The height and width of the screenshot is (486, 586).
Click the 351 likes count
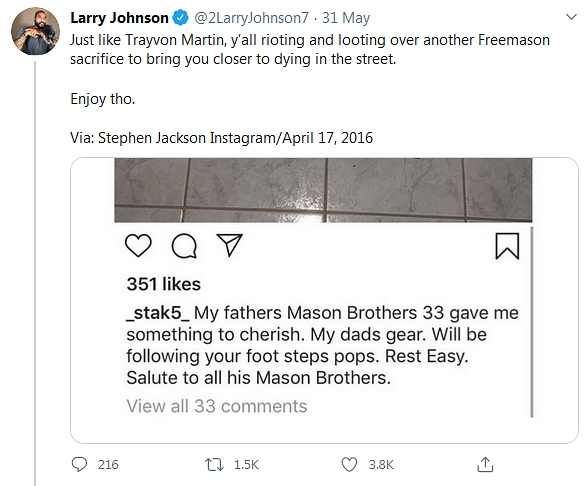click(x=164, y=284)
